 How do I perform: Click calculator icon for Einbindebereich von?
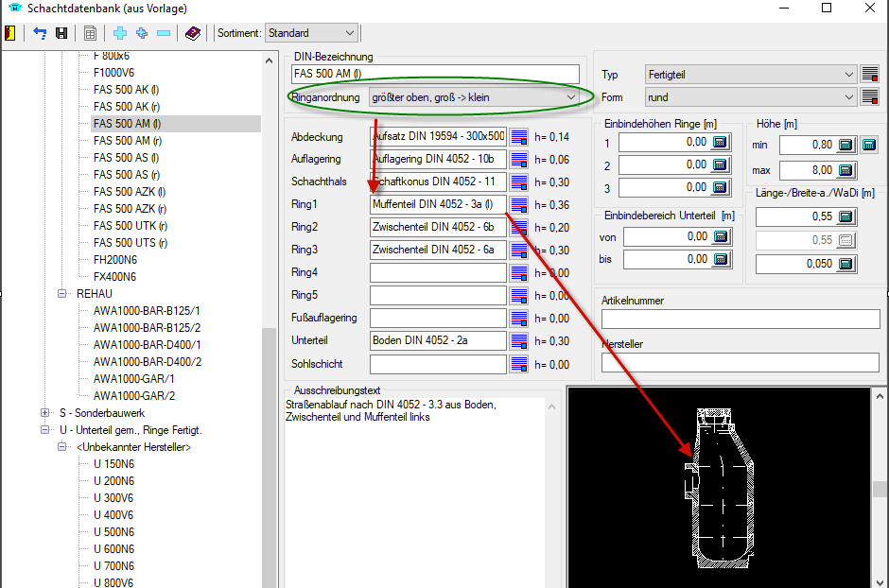(x=722, y=237)
